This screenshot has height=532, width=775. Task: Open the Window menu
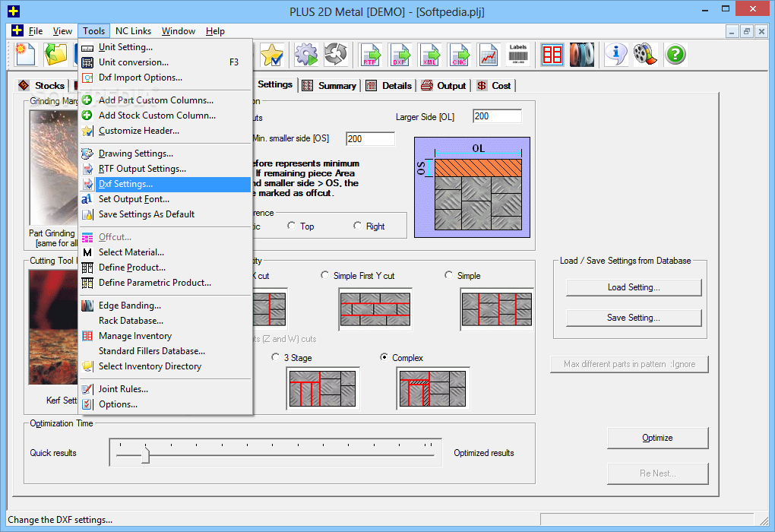[x=179, y=31]
